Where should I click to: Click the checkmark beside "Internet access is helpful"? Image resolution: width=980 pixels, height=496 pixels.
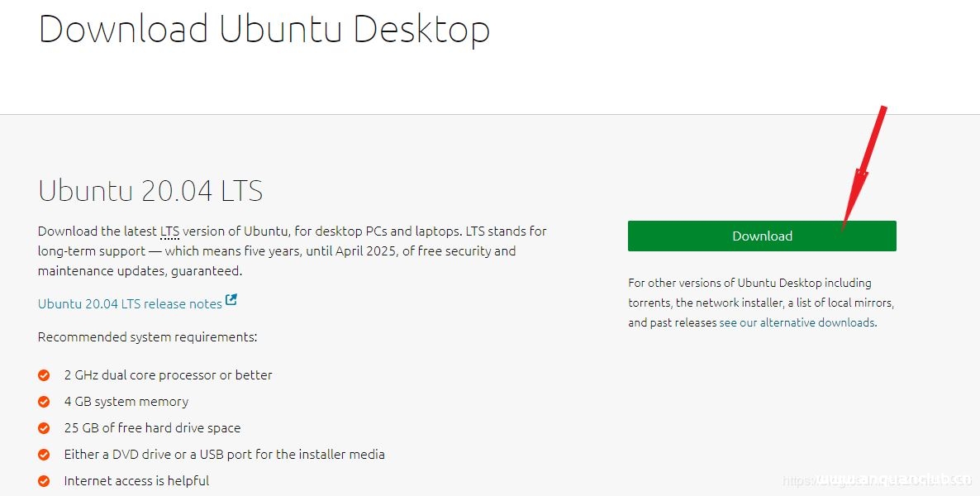pyautogui.click(x=44, y=480)
